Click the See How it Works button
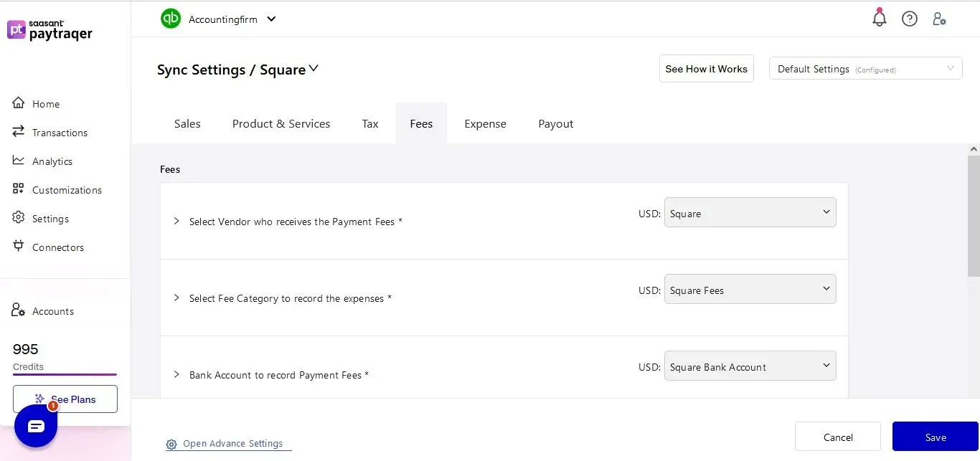The image size is (980, 461). tap(707, 69)
